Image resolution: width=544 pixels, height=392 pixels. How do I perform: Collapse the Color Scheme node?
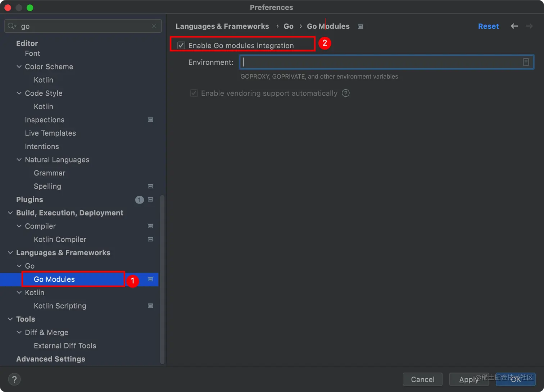(x=19, y=67)
